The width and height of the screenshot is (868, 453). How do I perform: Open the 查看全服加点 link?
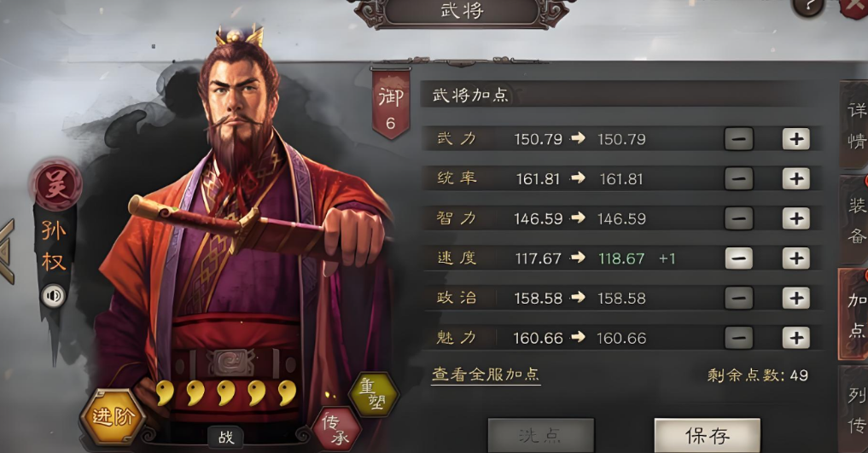click(486, 375)
